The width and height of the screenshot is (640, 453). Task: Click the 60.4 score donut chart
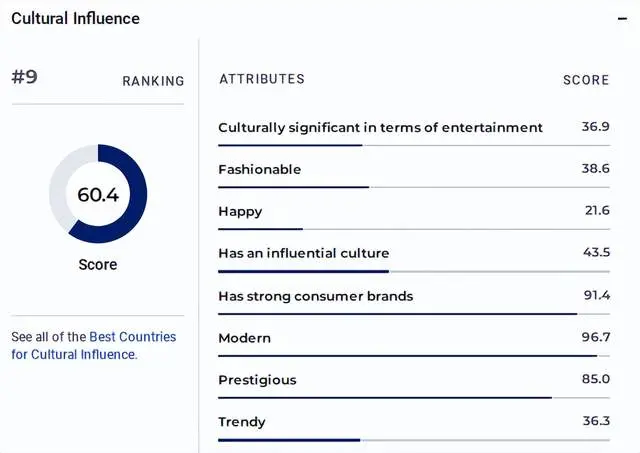(98, 194)
